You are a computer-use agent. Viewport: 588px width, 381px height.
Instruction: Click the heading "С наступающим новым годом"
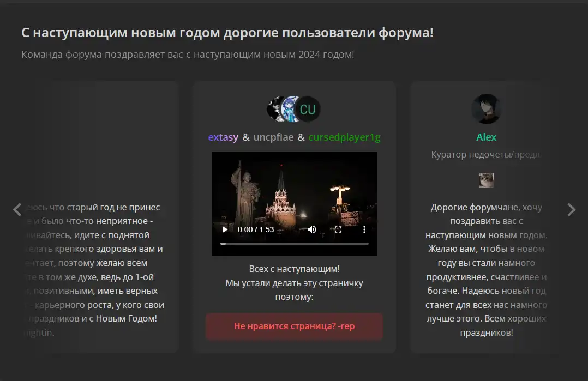point(227,33)
